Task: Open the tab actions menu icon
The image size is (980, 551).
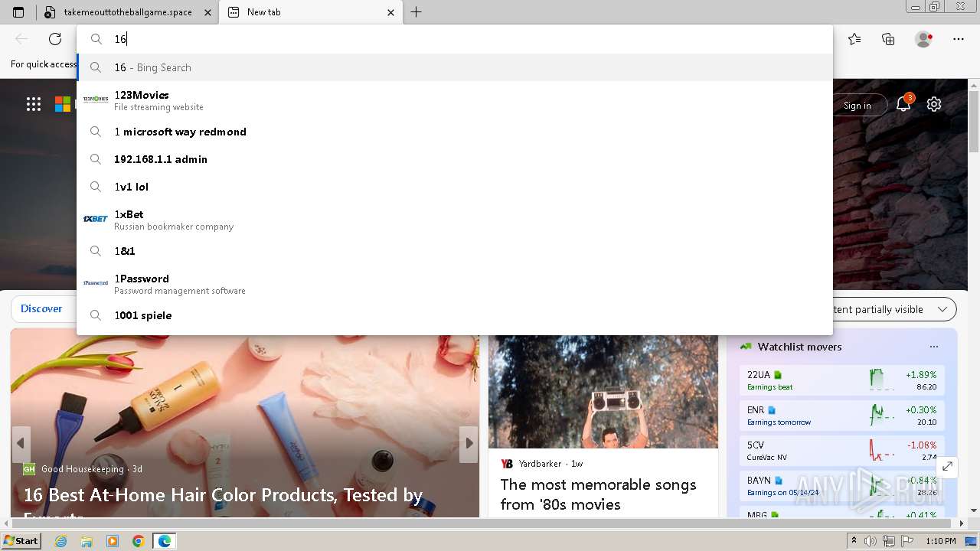Action: (18, 12)
